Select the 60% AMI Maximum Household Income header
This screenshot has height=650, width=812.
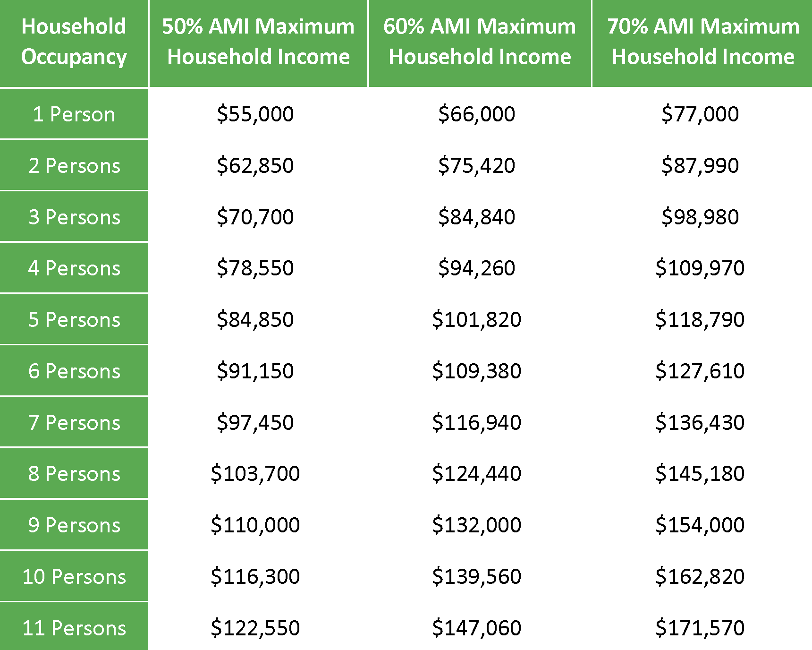(480, 43)
